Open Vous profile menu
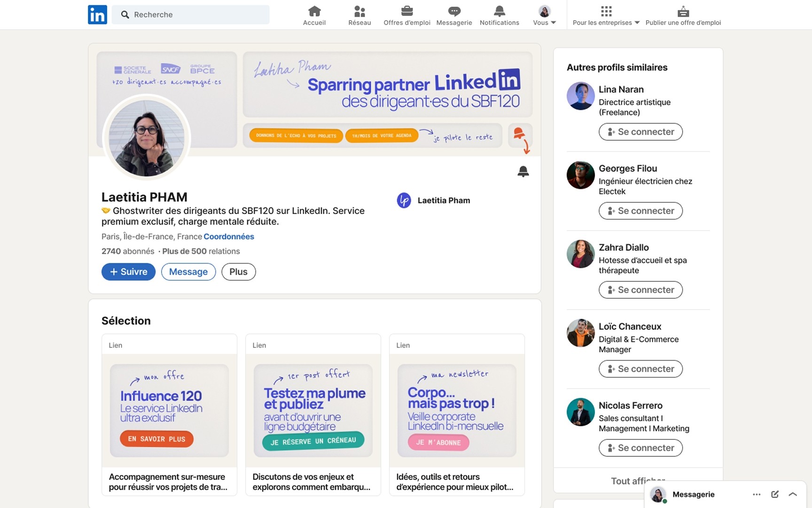The width and height of the screenshot is (812, 508). [544, 15]
